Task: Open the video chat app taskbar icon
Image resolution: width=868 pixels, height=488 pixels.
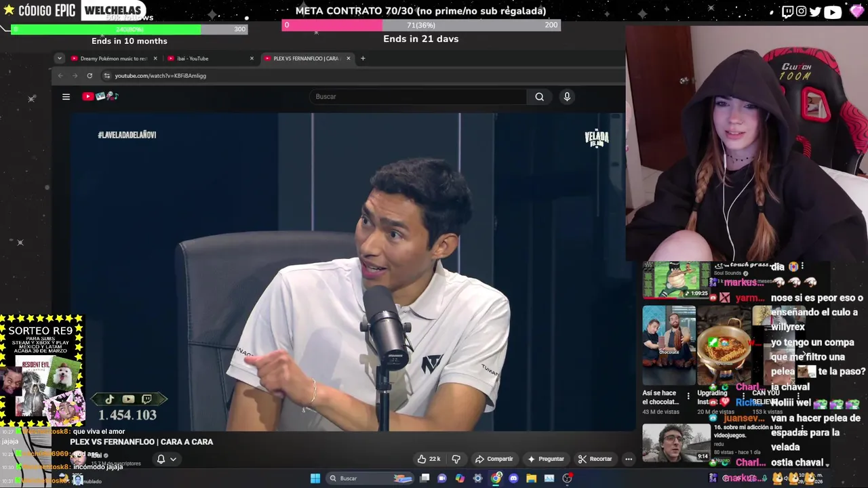Action: (442, 478)
